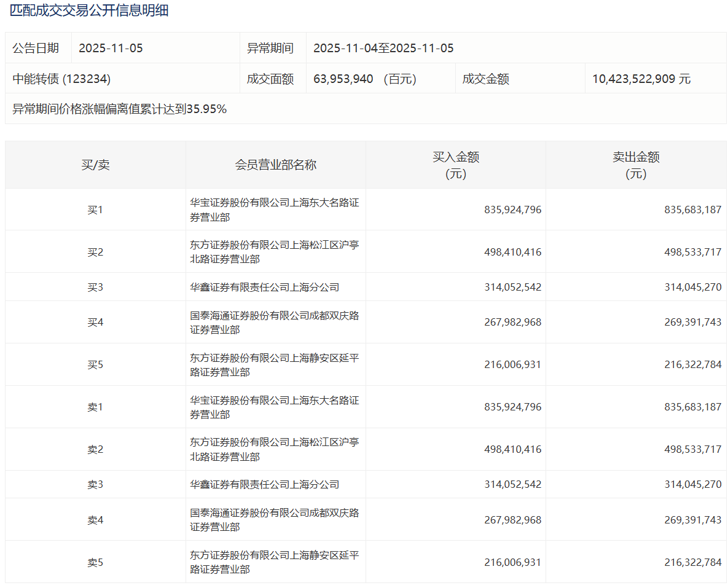This screenshot has height=588, width=728.
Task: Open 华宝证券 branch name in 买1 row
Action: 274,210
